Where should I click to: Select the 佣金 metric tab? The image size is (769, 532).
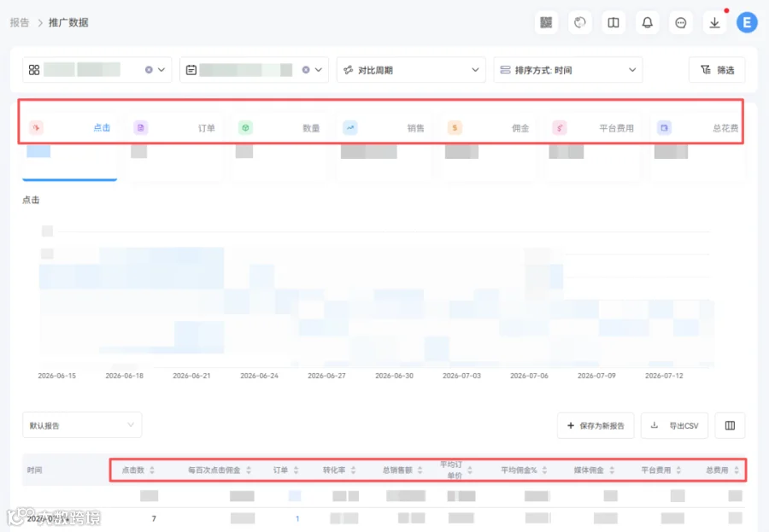pos(489,146)
